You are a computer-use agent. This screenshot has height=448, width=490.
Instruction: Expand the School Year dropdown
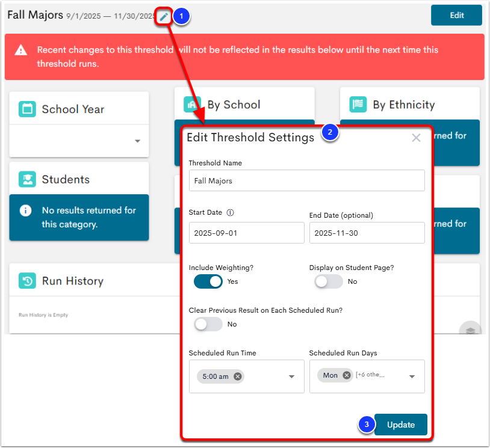point(137,141)
